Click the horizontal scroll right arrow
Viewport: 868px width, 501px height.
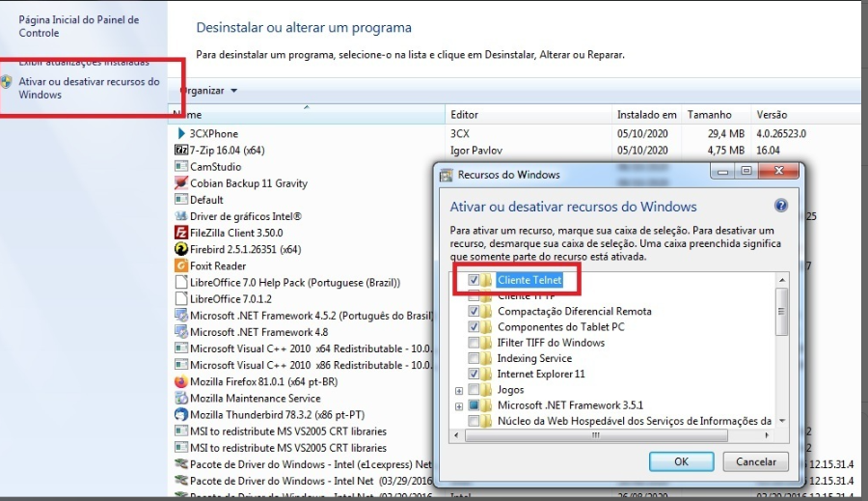pyautogui.click(x=767, y=435)
